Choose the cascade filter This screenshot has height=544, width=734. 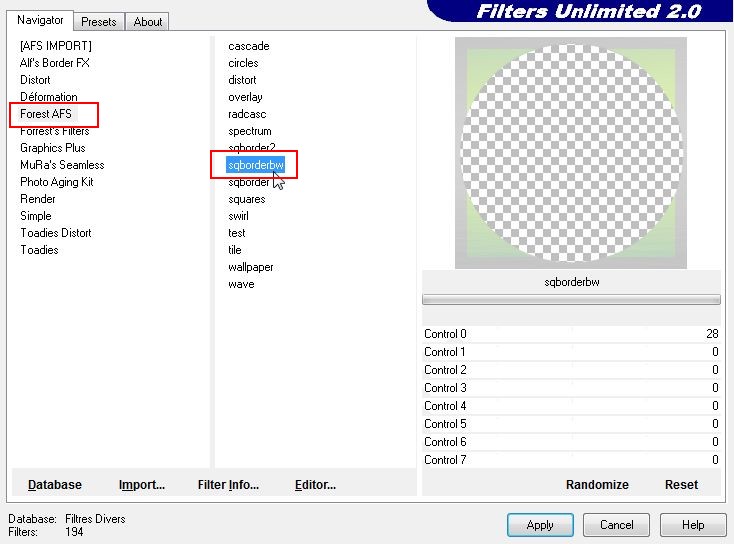click(249, 46)
